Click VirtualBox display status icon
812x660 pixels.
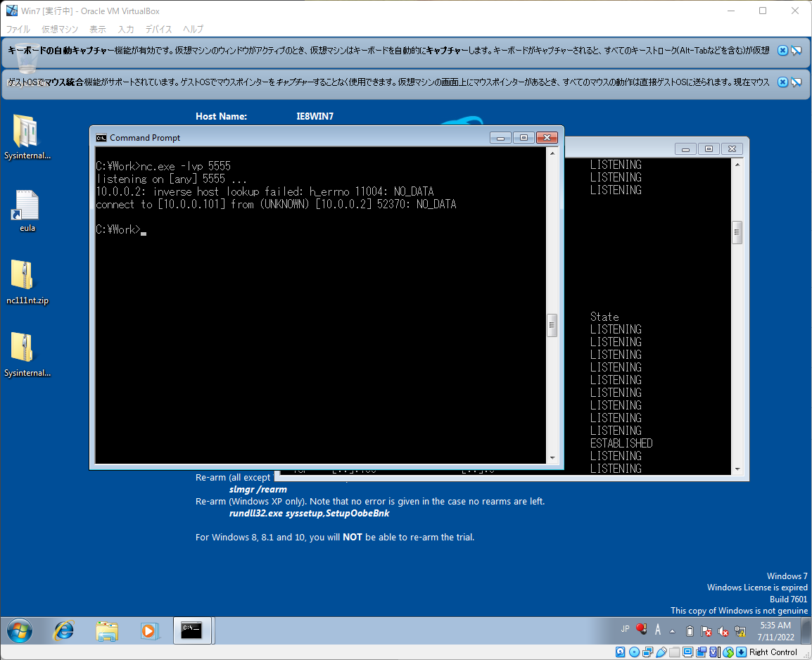tap(687, 652)
